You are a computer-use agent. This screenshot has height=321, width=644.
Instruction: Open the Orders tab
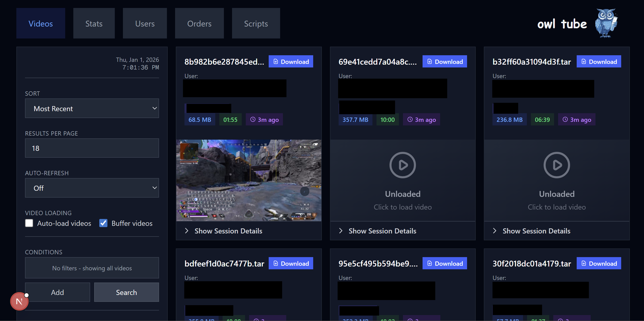pos(199,23)
